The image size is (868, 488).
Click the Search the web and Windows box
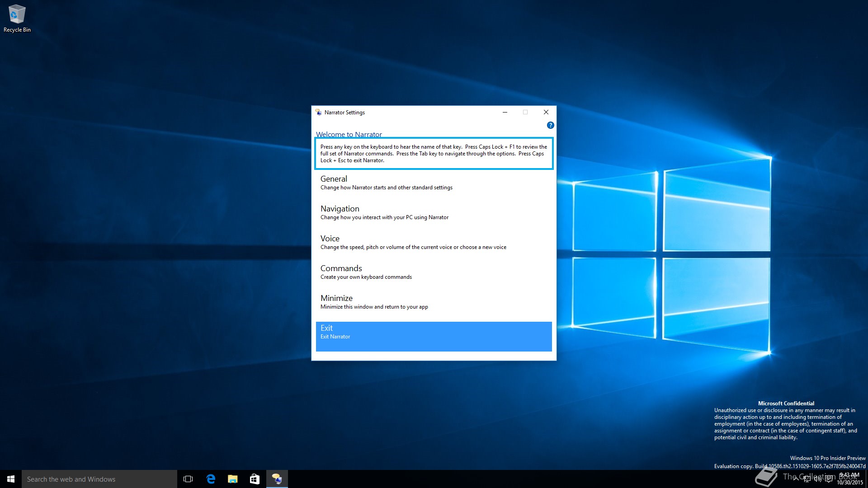pyautogui.click(x=99, y=479)
